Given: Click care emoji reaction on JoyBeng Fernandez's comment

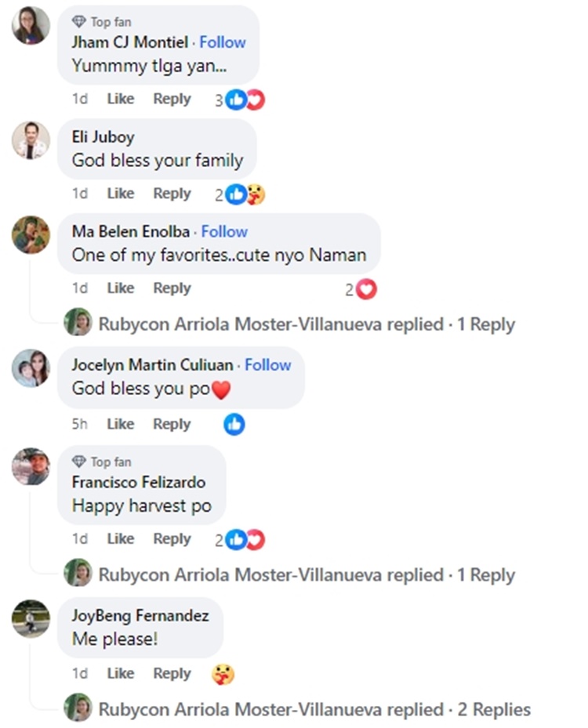Looking at the screenshot, I should point(223,674).
